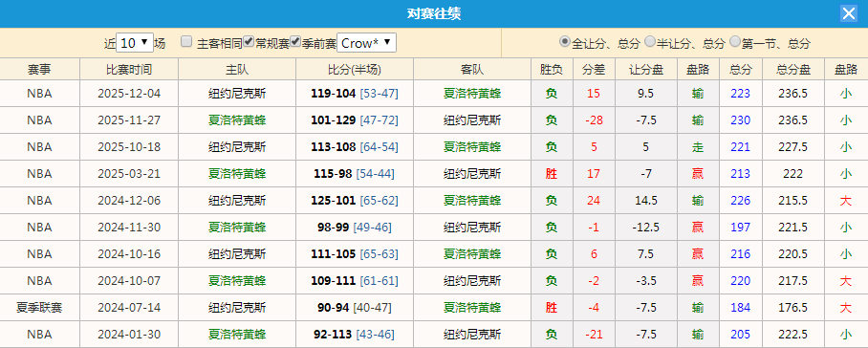The image size is (868, 348).
Task: Open score 119-104 match details
Action: click(x=334, y=94)
